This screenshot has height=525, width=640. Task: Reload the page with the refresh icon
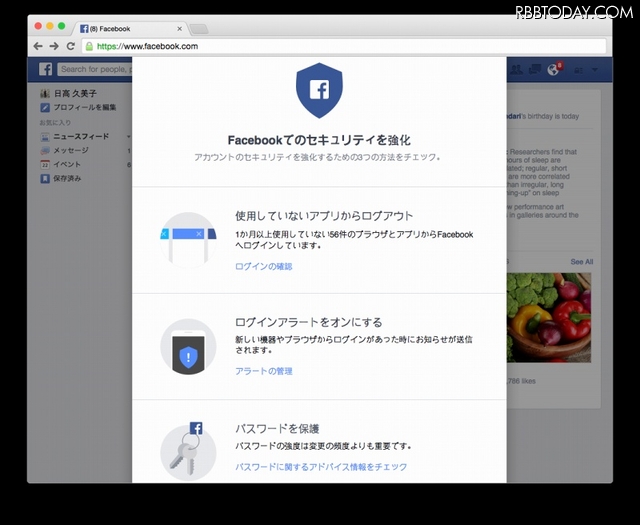click(70, 46)
